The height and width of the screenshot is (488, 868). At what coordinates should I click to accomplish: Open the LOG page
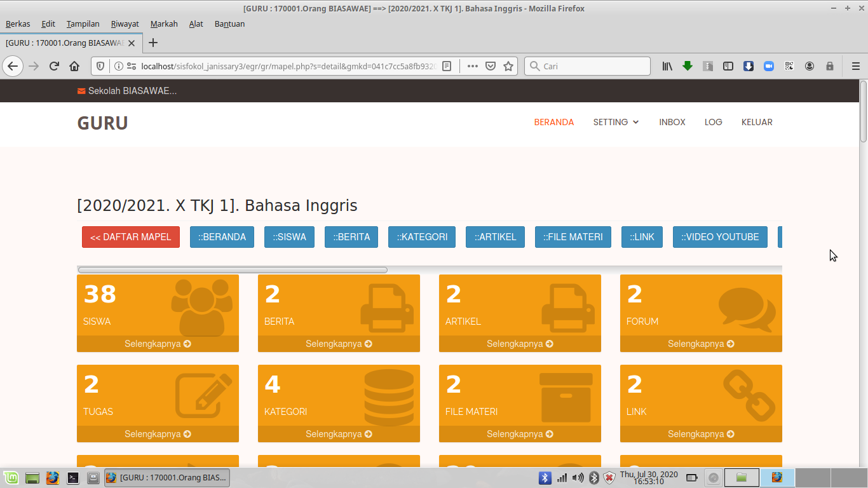coord(714,122)
